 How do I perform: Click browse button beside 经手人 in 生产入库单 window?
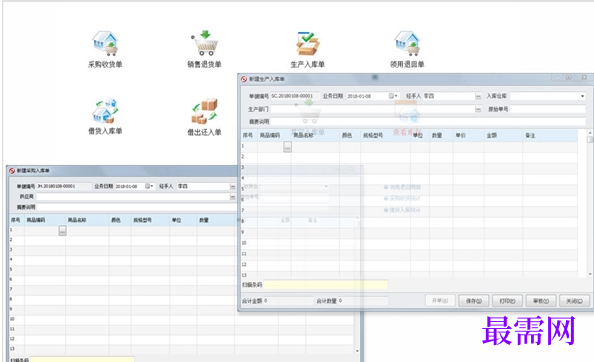pos(478,97)
